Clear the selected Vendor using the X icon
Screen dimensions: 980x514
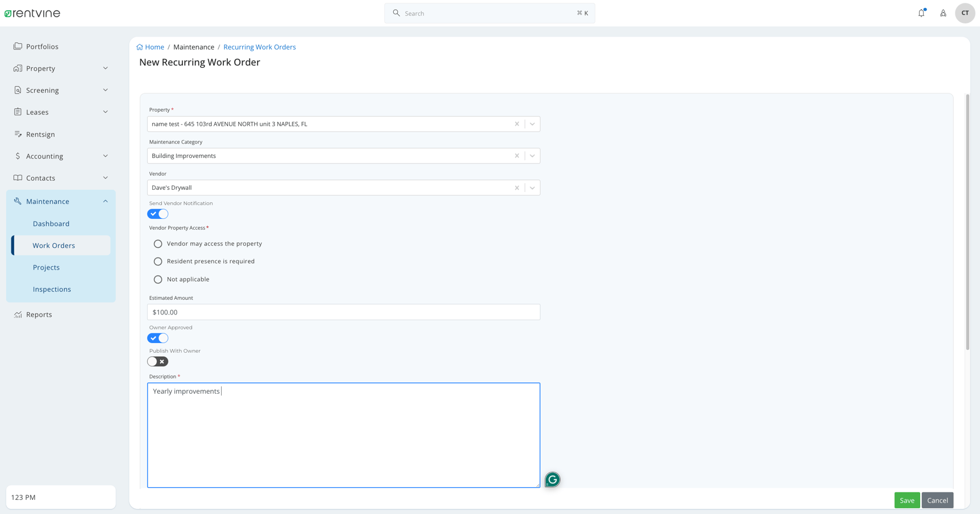coord(517,187)
